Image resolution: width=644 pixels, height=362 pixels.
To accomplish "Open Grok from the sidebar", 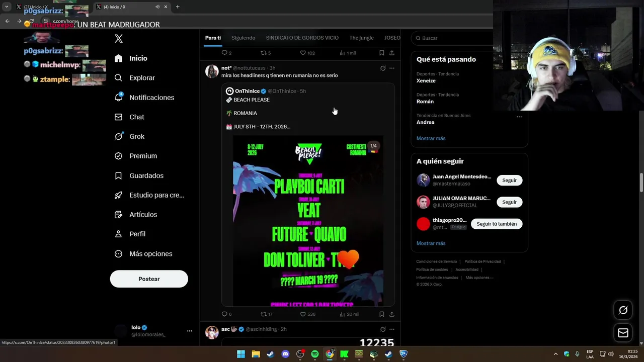I will (x=129, y=136).
